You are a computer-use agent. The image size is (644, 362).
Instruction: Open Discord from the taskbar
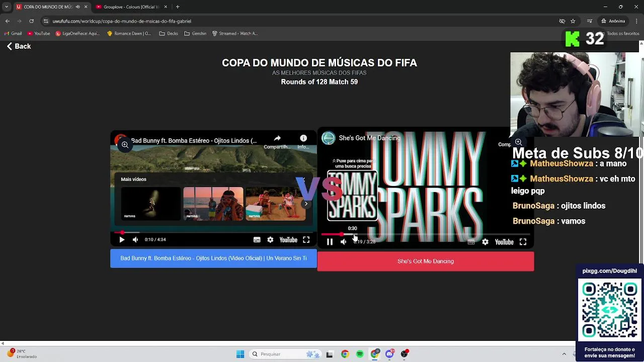point(389,354)
